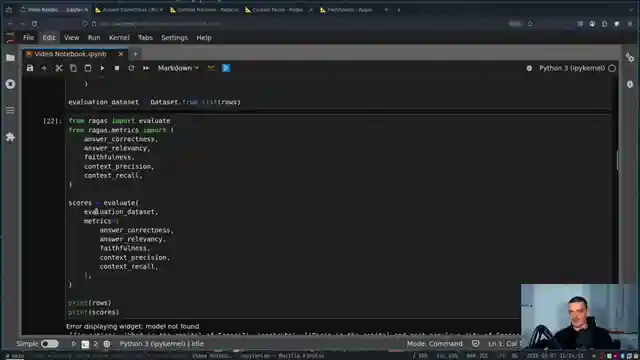Image resolution: width=640 pixels, height=360 pixels.
Task: Restart the kernel
Action: [x=131, y=68]
